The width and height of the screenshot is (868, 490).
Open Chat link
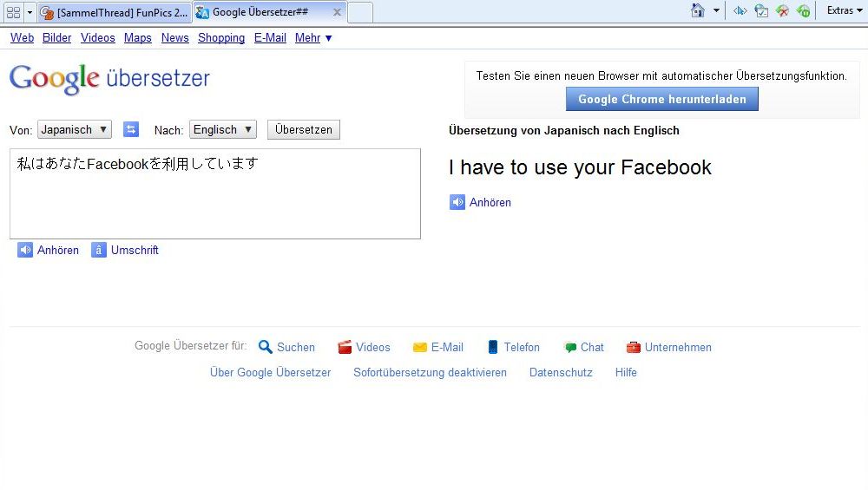(x=592, y=347)
